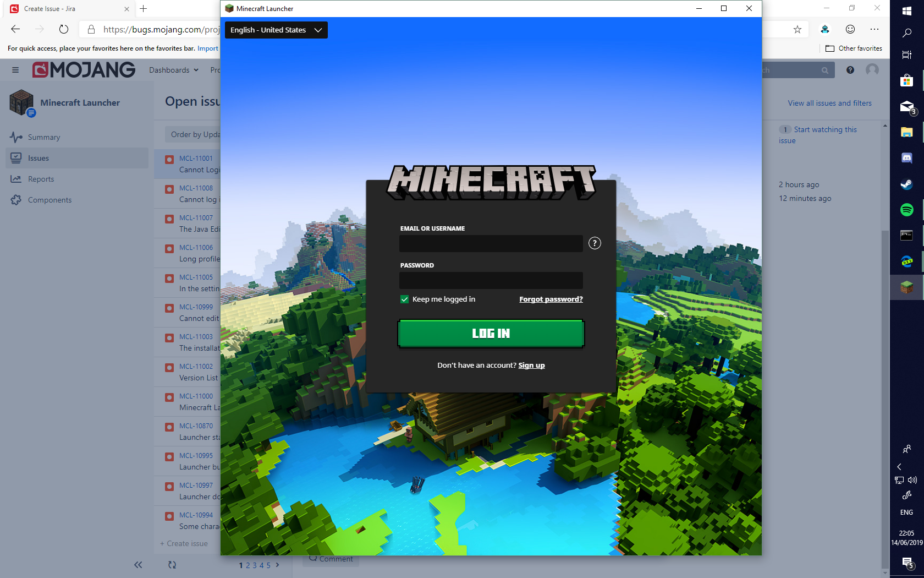Show hidden system tray icons

899,467
